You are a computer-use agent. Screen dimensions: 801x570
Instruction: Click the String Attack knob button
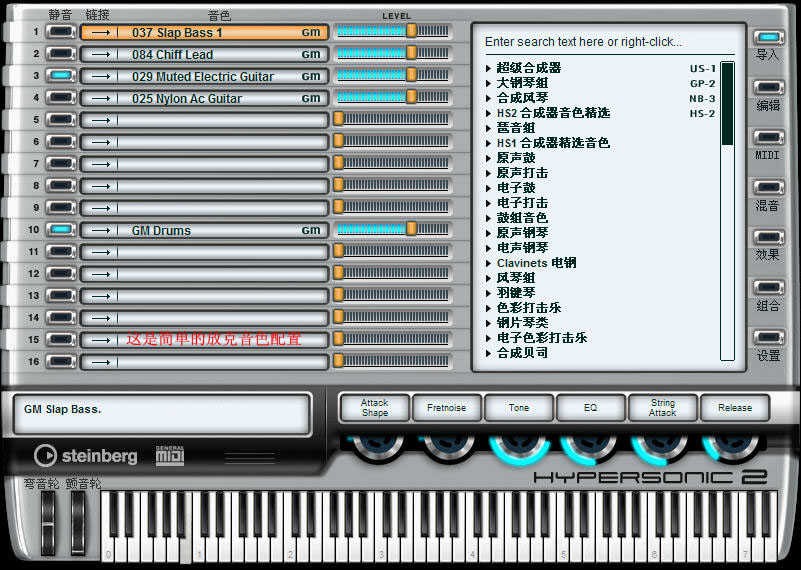coord(663,408)
